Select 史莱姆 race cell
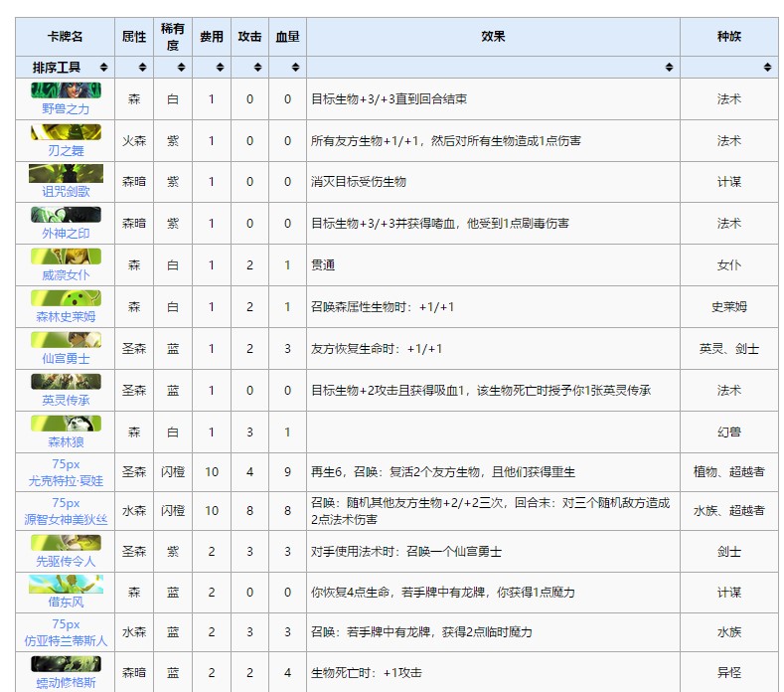Screen dimensions: 784x692 click(729, 306)
